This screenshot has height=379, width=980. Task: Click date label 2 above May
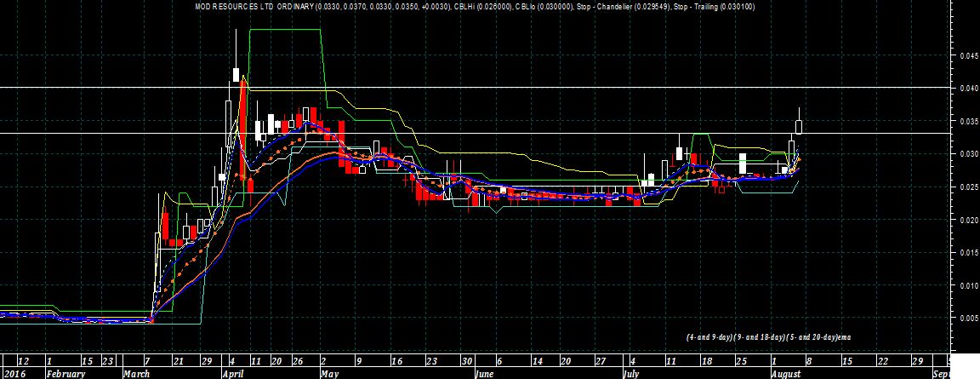coord(322,361)
